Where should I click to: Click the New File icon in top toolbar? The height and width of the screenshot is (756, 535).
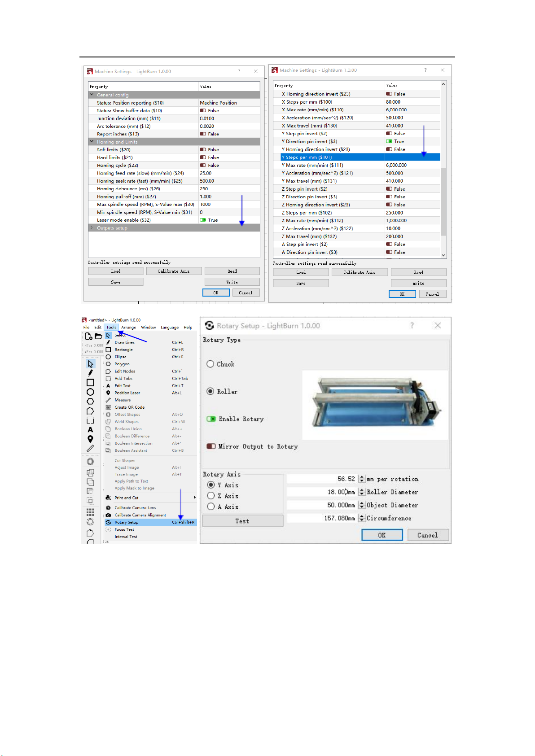[x=88, y=336]
